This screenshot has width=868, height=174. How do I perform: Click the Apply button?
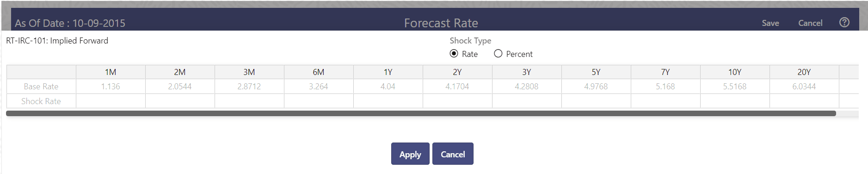coord(410,154)
